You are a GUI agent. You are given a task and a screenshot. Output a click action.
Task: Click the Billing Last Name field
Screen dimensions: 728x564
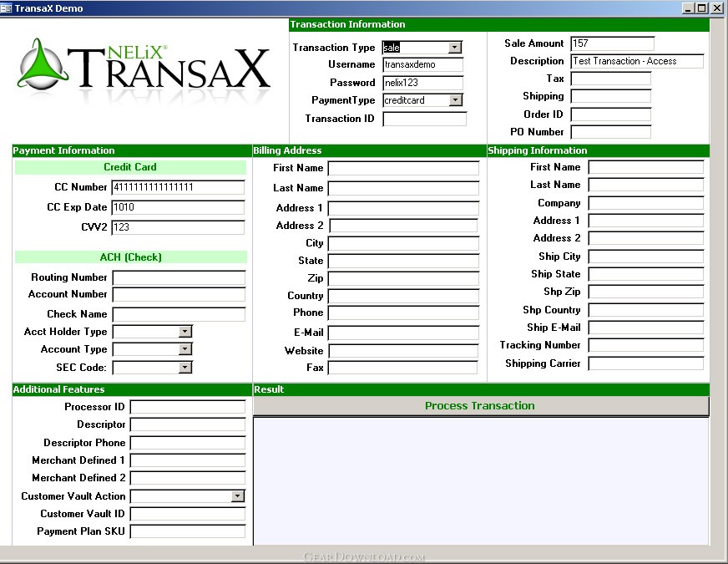(403, 188)
